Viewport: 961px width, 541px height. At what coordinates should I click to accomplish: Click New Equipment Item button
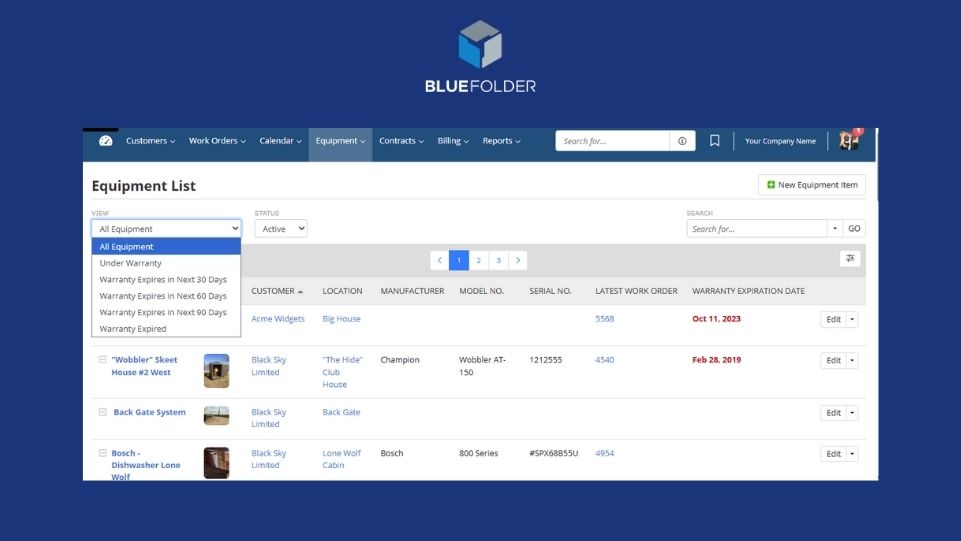pos(812,184)
